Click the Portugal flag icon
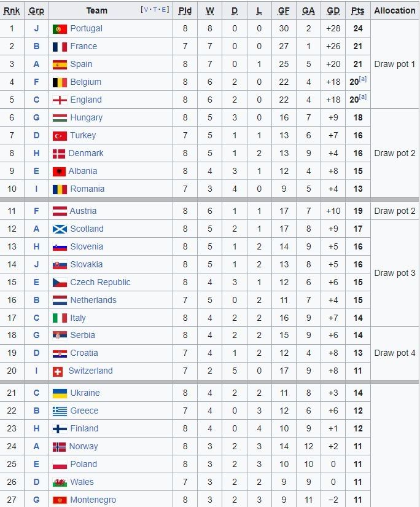The width and height of the screenshot is (420, 507). 60,29
